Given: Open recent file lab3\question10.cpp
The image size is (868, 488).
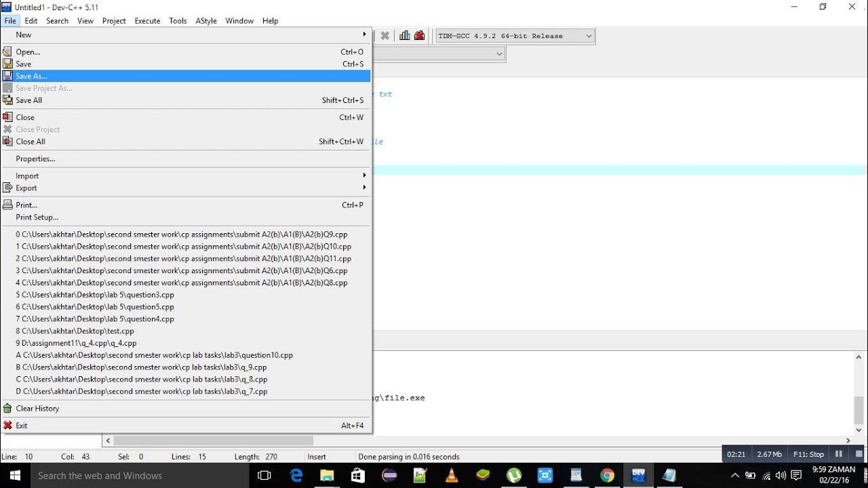Looking at the screenshot, I should point(186,355).
